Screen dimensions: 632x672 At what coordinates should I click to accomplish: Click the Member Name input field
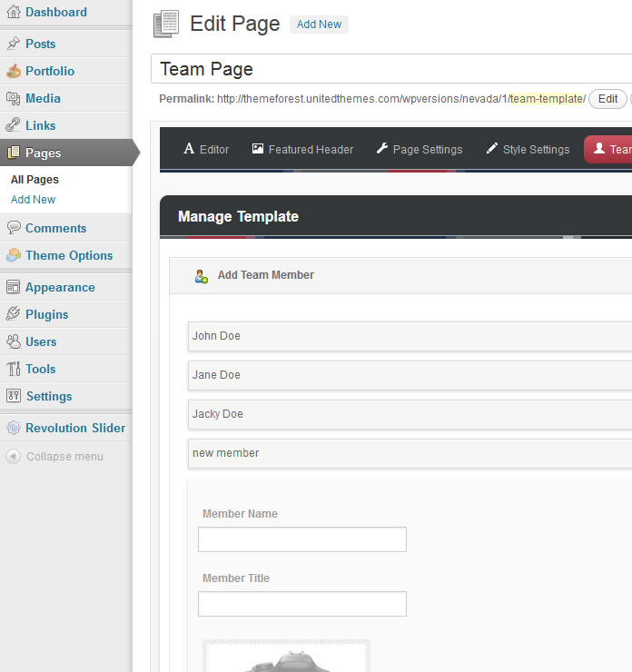click(302, 539)
